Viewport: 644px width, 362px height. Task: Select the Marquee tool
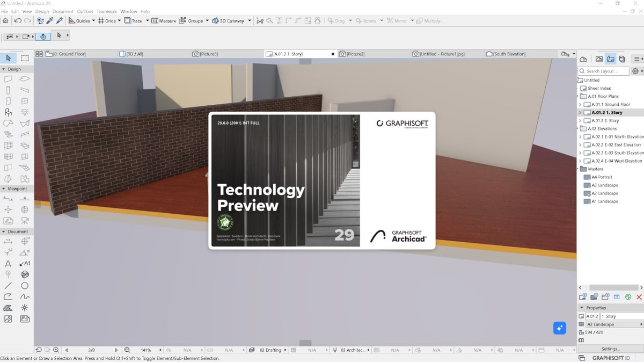tap(25, 58)
